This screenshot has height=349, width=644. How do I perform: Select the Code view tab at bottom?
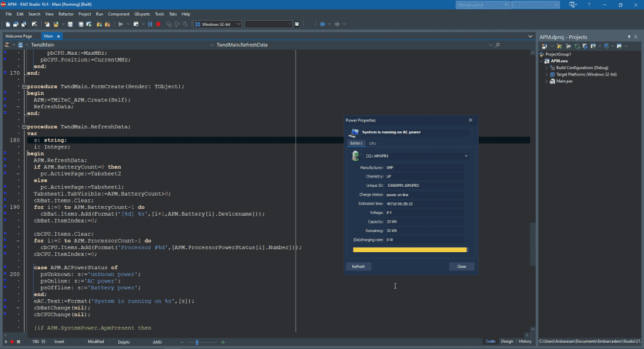pyautogui.click(x=491, y=341)
